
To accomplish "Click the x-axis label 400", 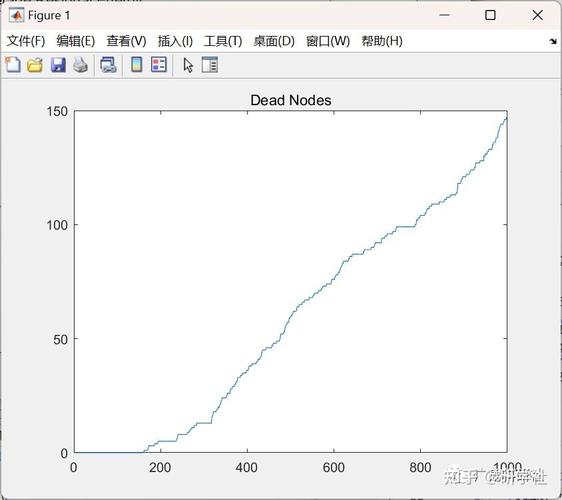I will pos(247,468).
